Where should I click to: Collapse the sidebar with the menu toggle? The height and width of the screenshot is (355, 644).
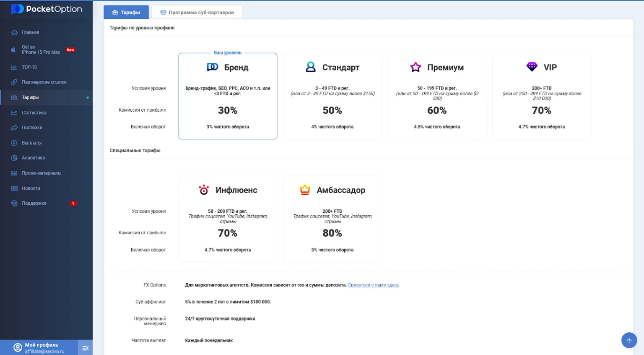click(85, 348)
